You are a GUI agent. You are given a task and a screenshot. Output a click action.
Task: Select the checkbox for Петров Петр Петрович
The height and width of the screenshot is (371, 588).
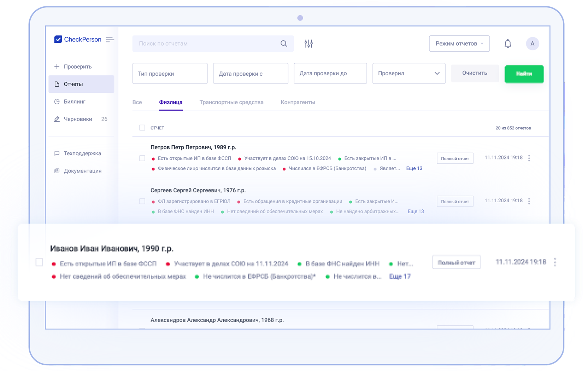[142, 158]
